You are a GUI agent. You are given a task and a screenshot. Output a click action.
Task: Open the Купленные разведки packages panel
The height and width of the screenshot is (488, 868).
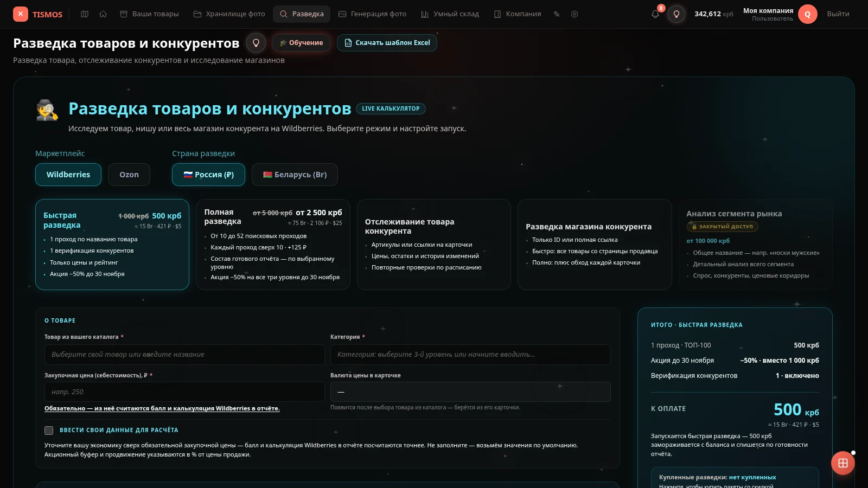point(735,478)
